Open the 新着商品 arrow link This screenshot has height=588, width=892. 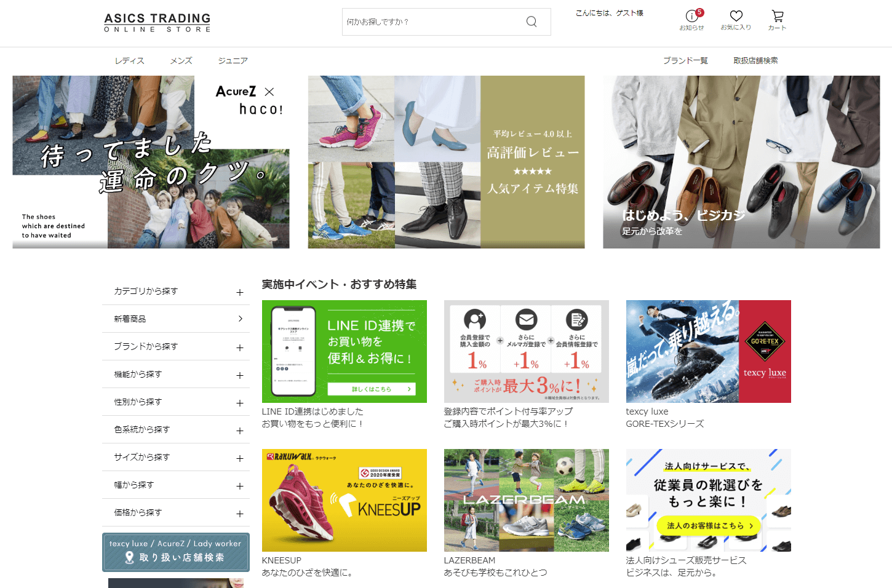tap(240, 319)
